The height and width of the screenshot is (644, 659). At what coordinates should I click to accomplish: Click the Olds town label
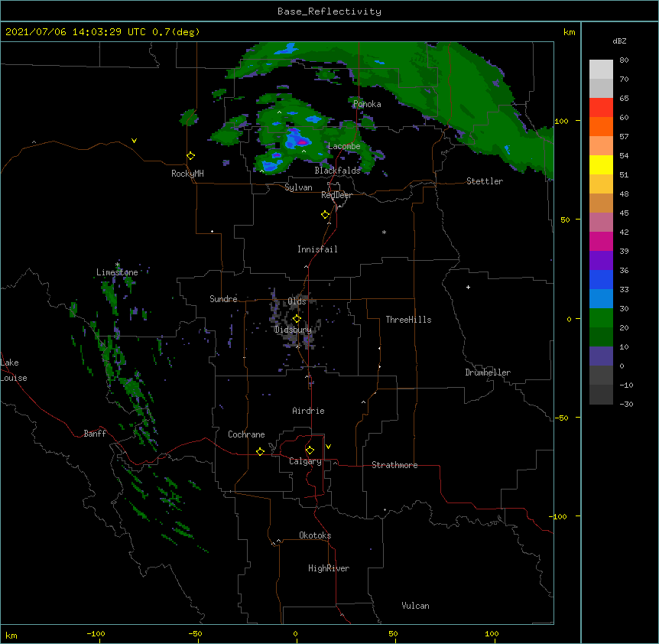(x=297, y=301)
